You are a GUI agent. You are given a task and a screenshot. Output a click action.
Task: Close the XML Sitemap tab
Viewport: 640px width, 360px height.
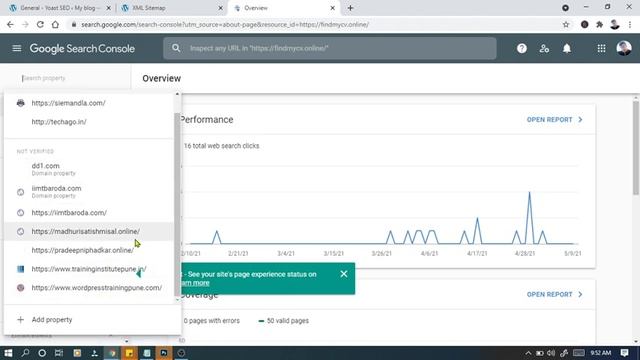(x=220, y=8)
